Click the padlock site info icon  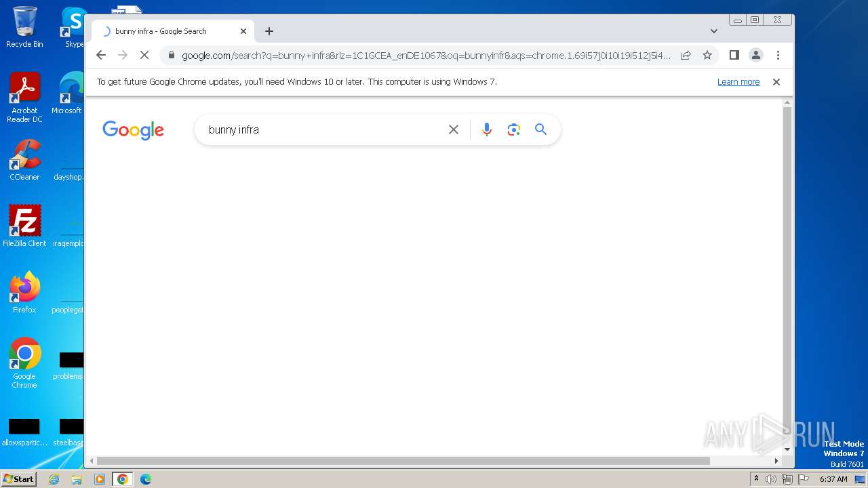172,56
